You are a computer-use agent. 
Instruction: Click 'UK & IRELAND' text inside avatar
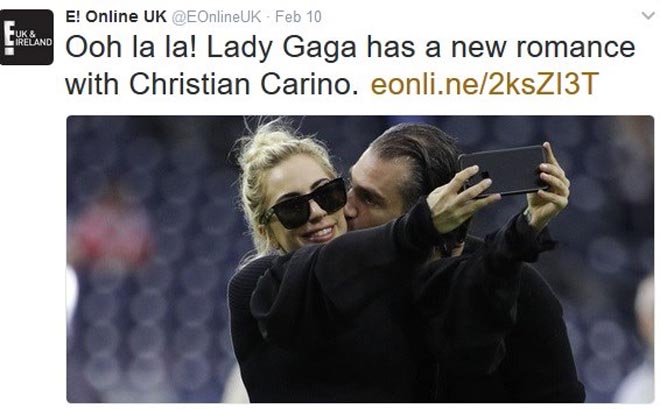point(33,38)
